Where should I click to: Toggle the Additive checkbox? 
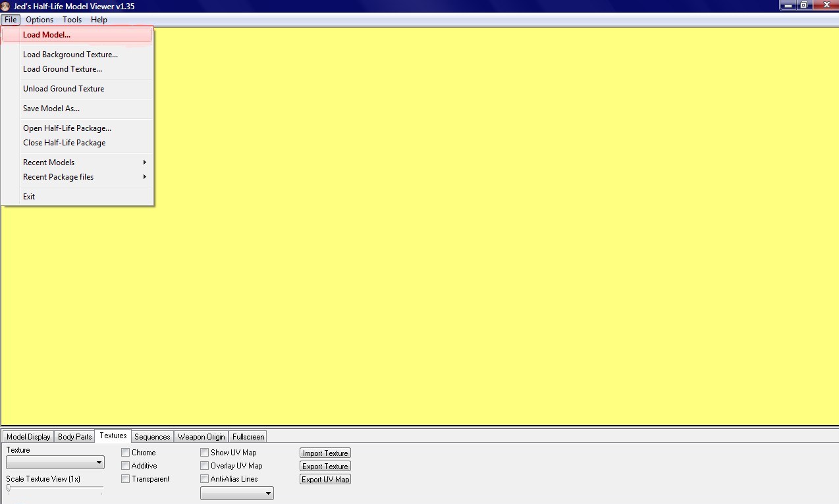(126, 466)
